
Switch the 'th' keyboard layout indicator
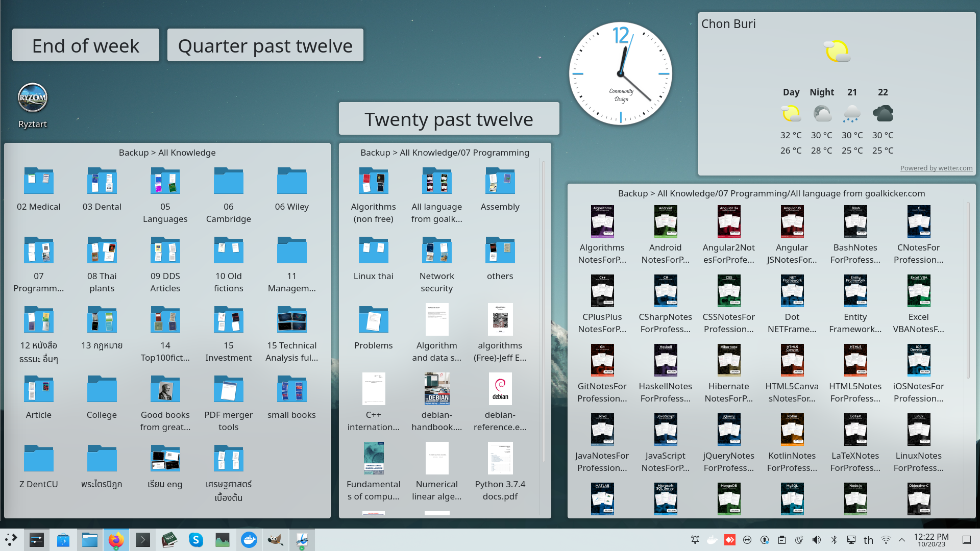point(868,540)
